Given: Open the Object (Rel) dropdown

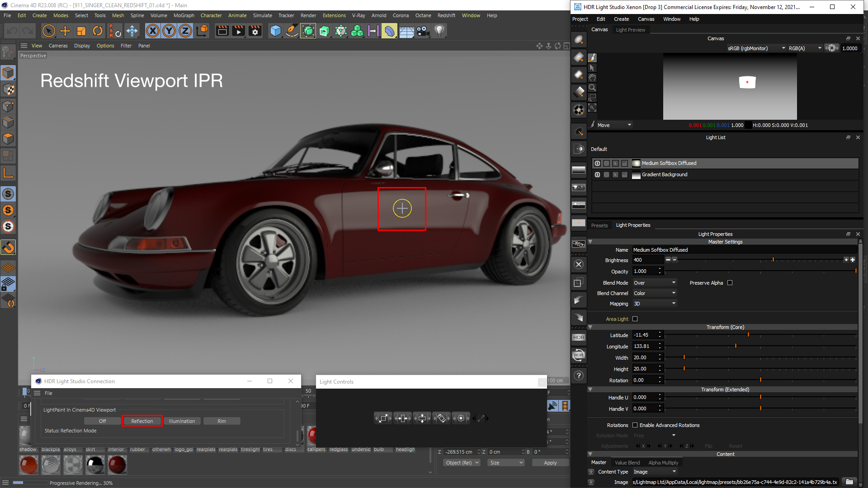Looking at the screenshot, I should pos(462,463).
